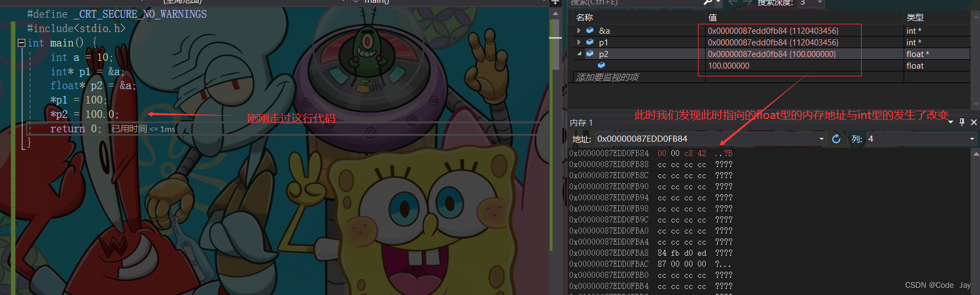Screen dimensions: 980x295
Task: Click memory row 0x00000087EDD0FB84
Action: pyautogui.click(x=651, y=153)
